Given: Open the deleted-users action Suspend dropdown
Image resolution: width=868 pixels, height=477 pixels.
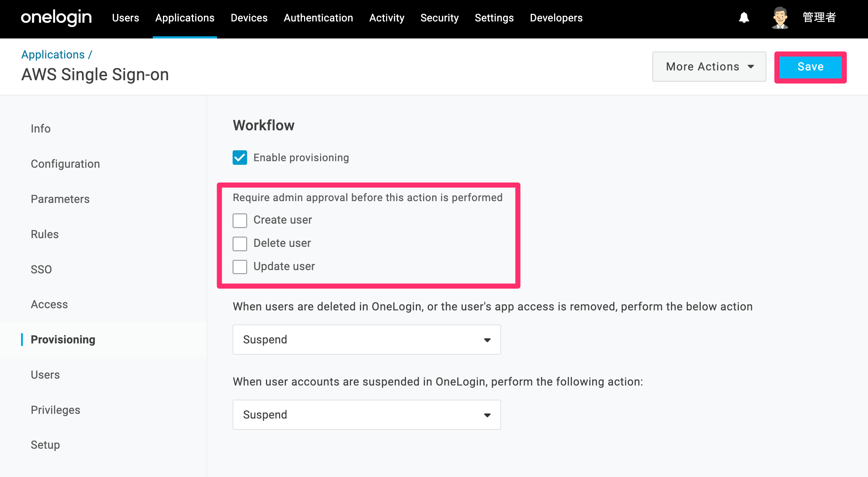Looking at the screenshot, I should point(367,339).
